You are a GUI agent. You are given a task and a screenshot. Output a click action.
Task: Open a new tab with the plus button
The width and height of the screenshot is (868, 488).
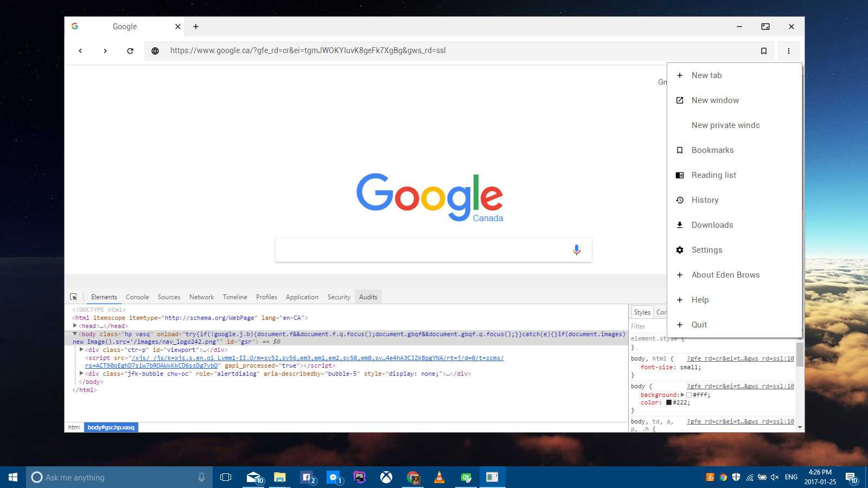point(196,27)
